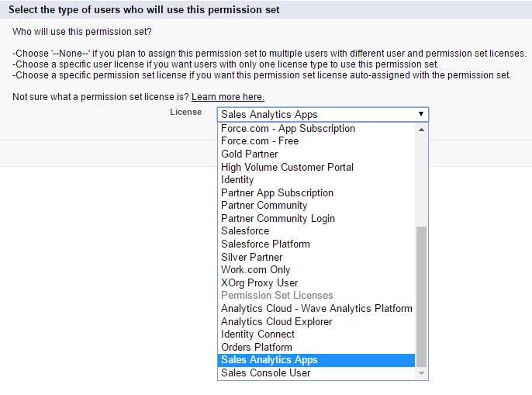The height and width of the screenshot is (395, 532).
Task: Select the Identity license option
Action: (x=237, y=180)
